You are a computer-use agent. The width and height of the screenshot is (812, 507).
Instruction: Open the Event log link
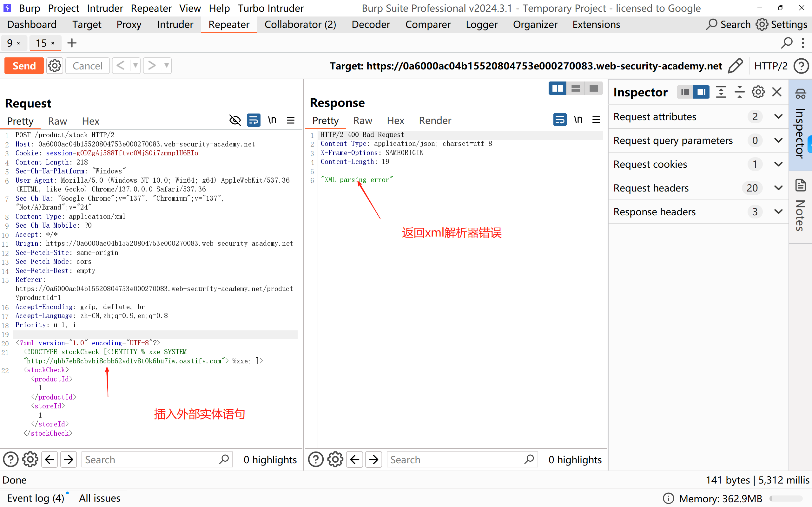click(x=35, y=498)
